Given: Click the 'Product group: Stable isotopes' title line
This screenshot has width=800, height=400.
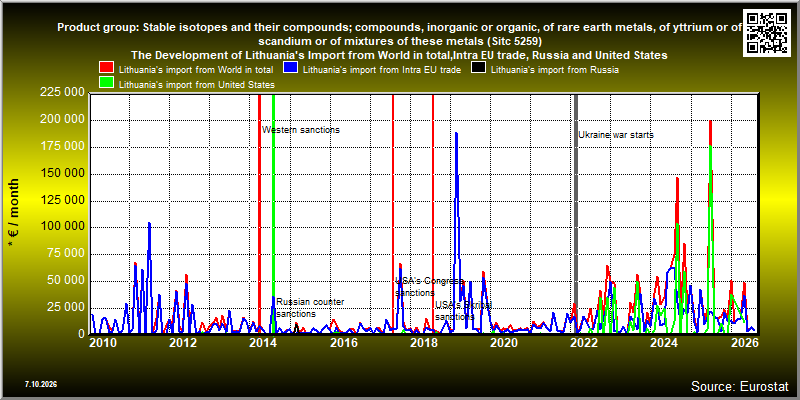Looking at the screenshot, I should [x=399, y=34].
